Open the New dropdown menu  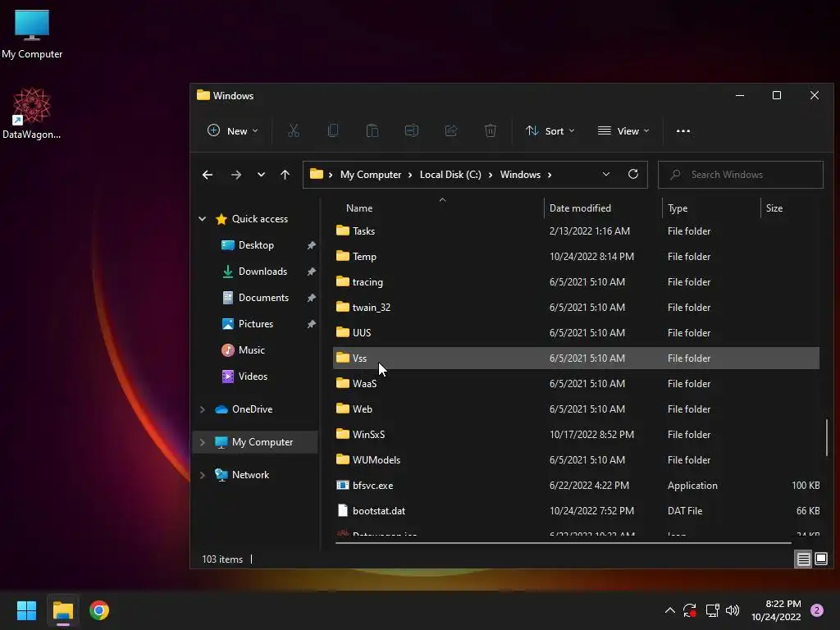[x=232, y=130]
